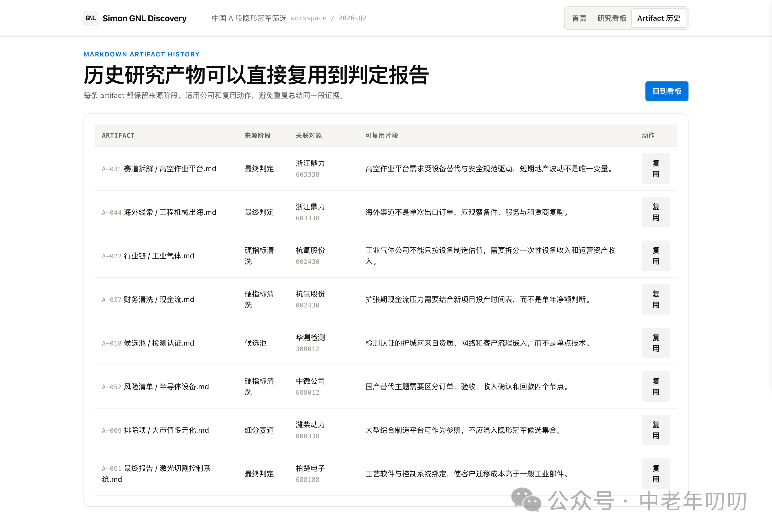Click the snippet about 检测认证的护城河

click(479, 343)
